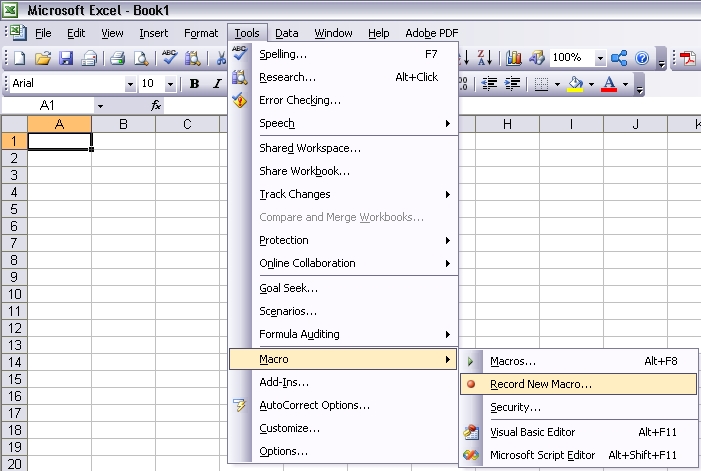Apply the red Font Color A
Viewport: 701px width, 471px height.
(x=609, y=84)
